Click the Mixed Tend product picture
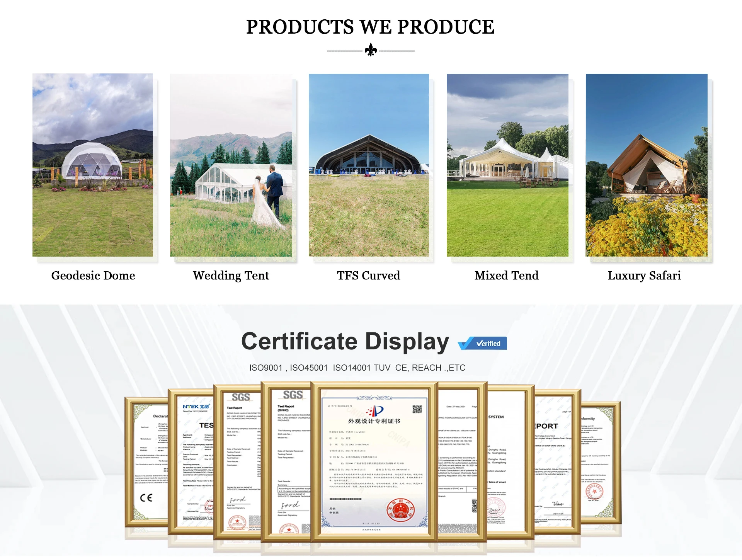Screen dimensions: 742x560 click(x=507, y=165)
